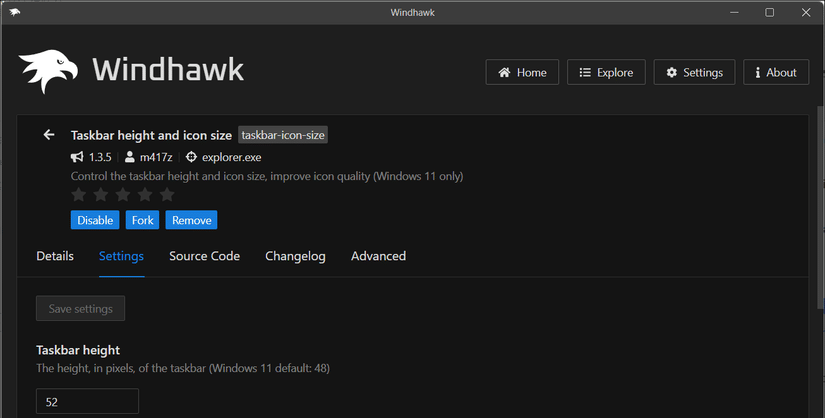The image size is (825, 418).
Task: Rate the mod five stars
Action: point(167,195)
